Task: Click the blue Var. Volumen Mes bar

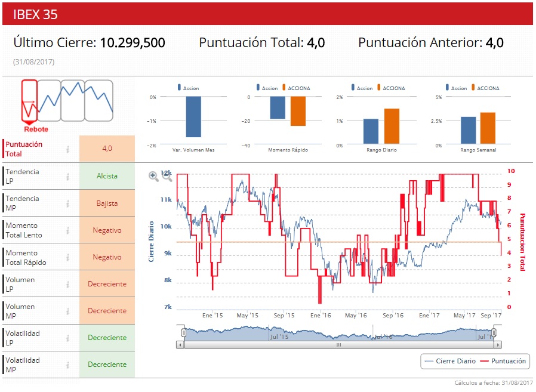Action: (193, 116)
